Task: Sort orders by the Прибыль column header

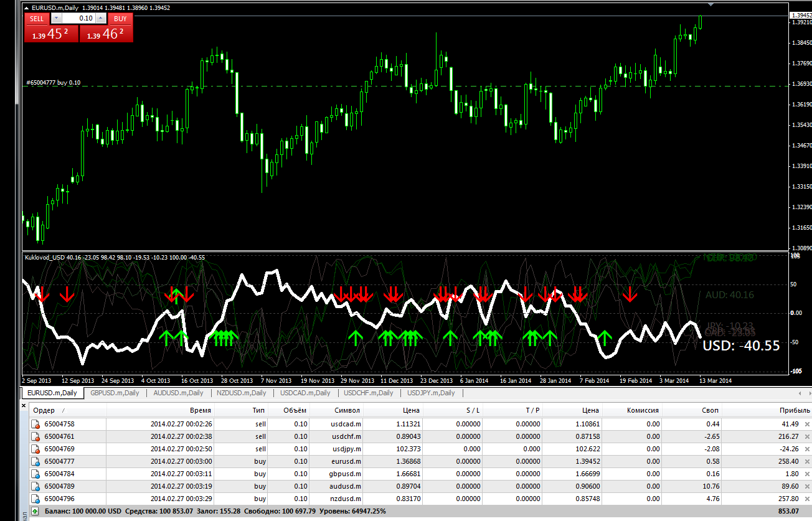Action: [x=795, y=410]
